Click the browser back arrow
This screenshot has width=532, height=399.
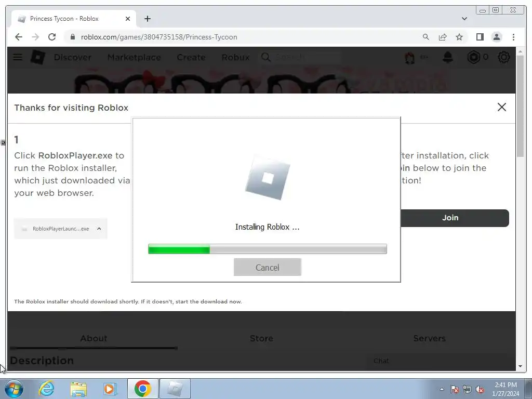(19, 37)
